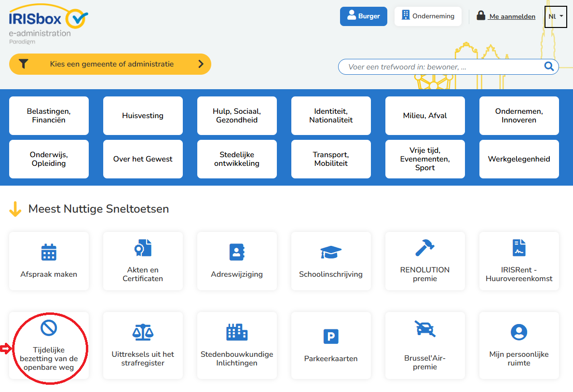This screenshot has width=573, height=392.
Task: Click the graduation cap Schoolinschrijving icon
Action: coord(331,252)
